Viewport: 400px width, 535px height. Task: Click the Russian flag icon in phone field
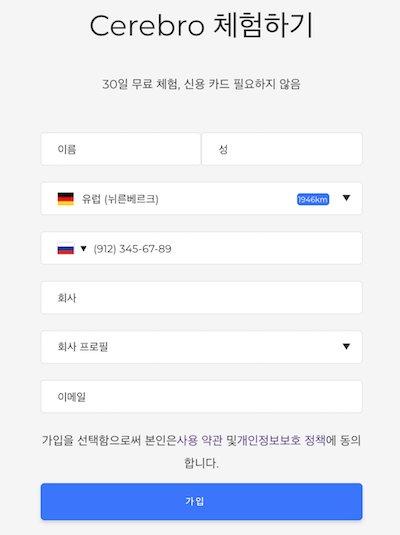(x=66, y=248)
